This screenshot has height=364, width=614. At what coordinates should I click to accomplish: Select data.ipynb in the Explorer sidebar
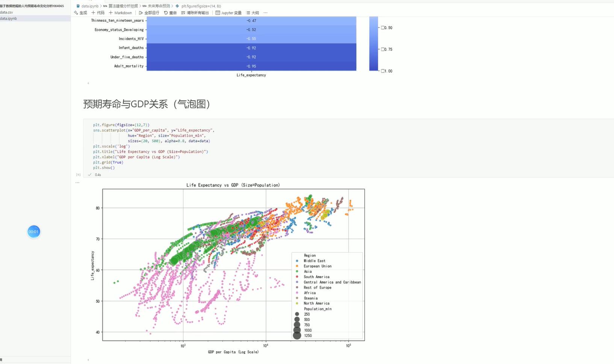point(8,18)
